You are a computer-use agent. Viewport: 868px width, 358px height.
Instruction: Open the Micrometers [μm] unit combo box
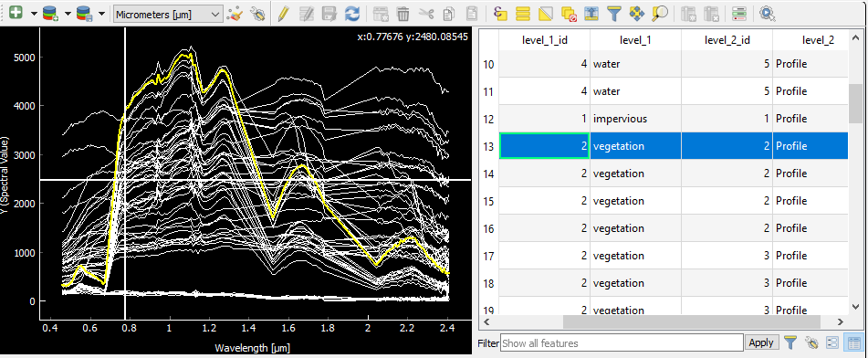(167, 14)
